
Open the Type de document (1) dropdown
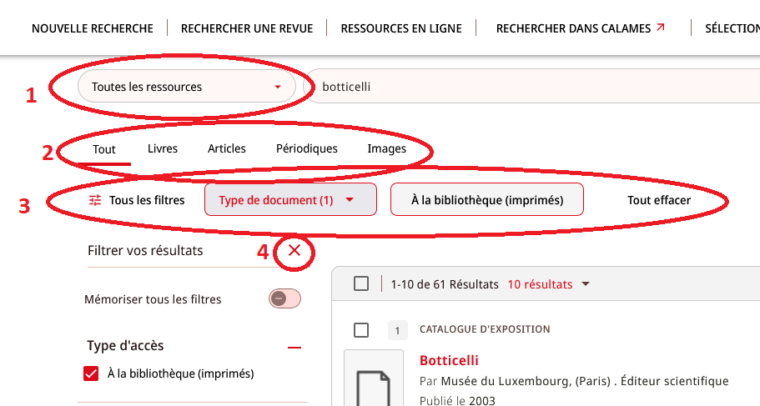pos(290,200)
